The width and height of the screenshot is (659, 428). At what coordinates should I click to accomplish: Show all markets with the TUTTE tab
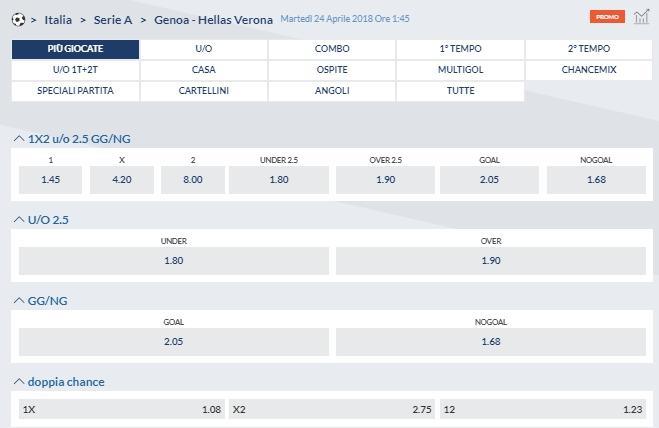[x=460, y=91]
